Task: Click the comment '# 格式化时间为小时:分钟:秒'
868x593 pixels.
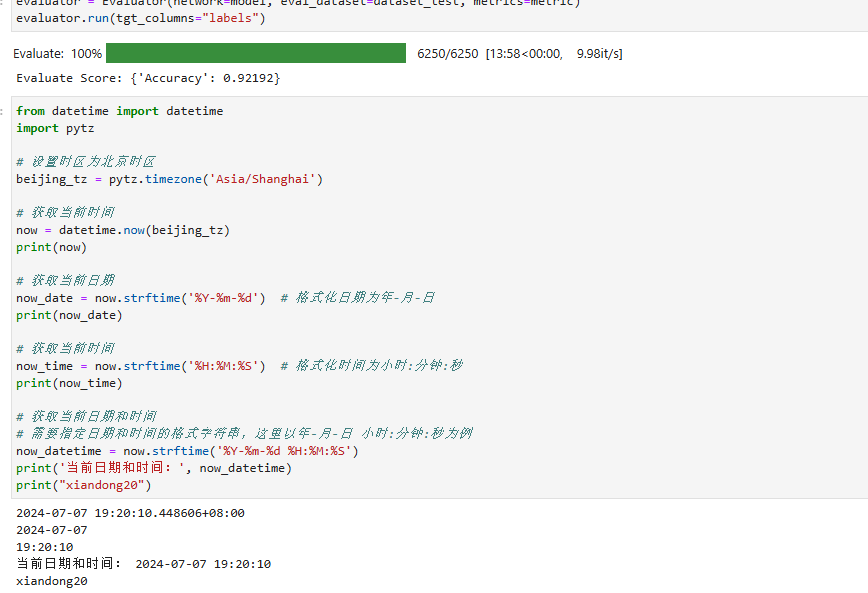Action: 372,366
